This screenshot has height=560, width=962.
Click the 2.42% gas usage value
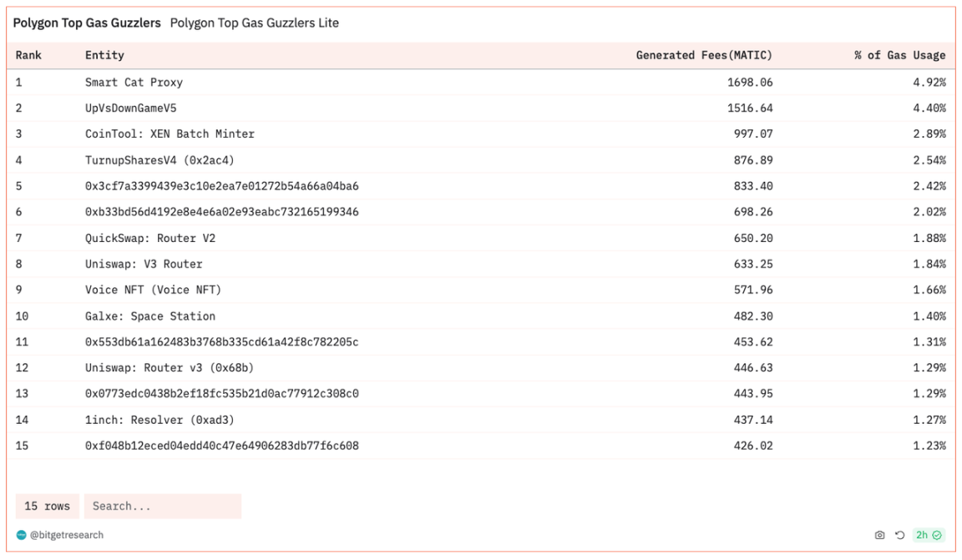point(929,186)
